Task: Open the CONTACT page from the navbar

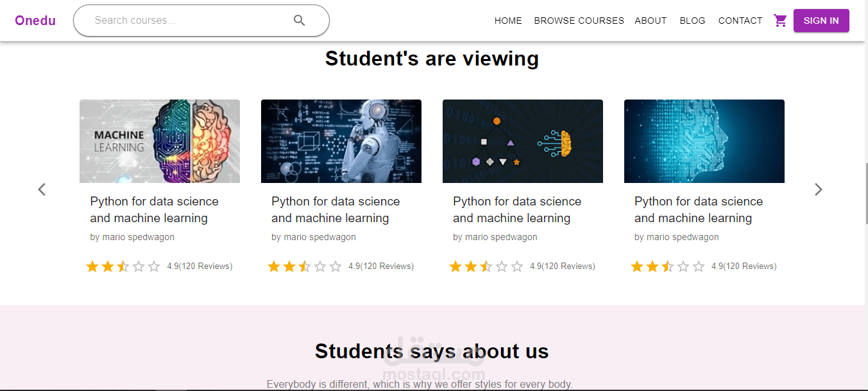Action: click(740, 21)
